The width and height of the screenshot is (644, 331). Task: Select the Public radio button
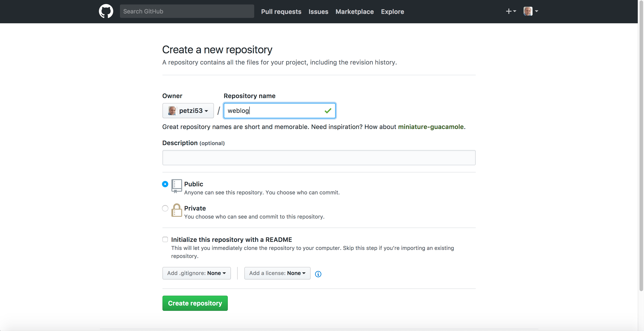[x=165, y=184]
